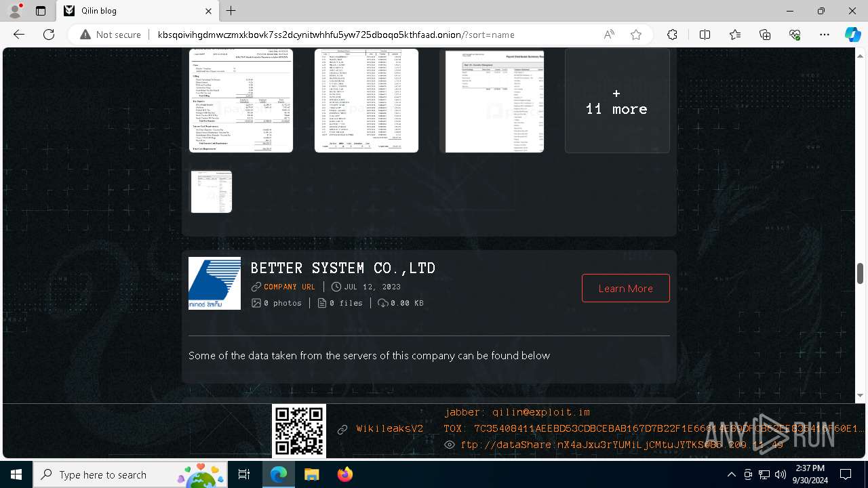Screen dimensions: 868x488
Task: Refresh the Qilin blog page
Action: pos(49,35)
